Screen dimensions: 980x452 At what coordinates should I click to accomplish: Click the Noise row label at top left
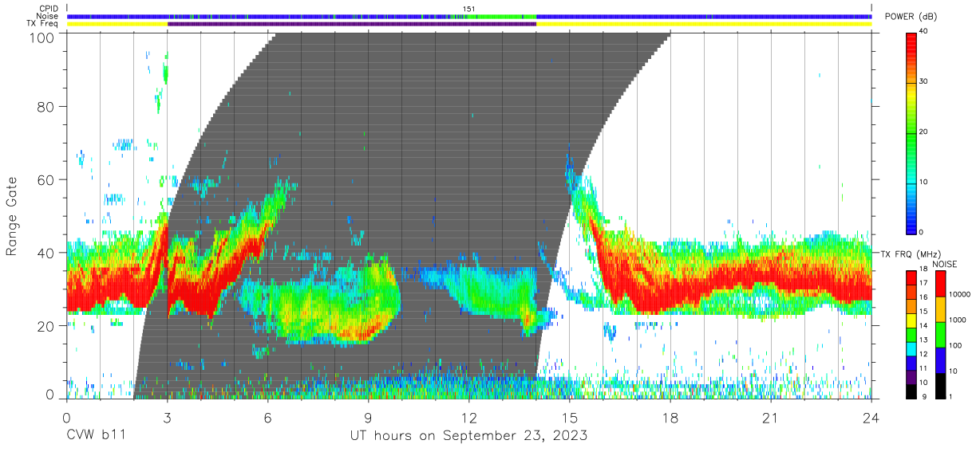click(x=46, y=16)
